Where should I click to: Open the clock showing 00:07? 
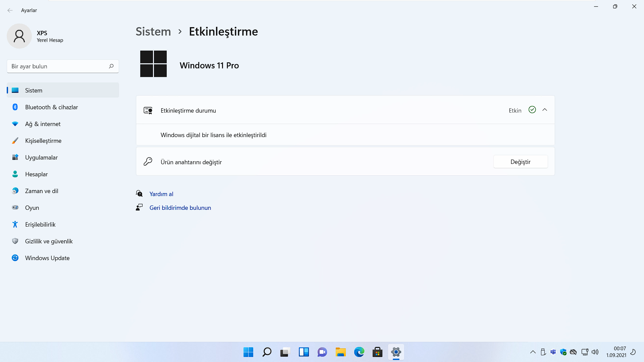(x=616, y=352)
